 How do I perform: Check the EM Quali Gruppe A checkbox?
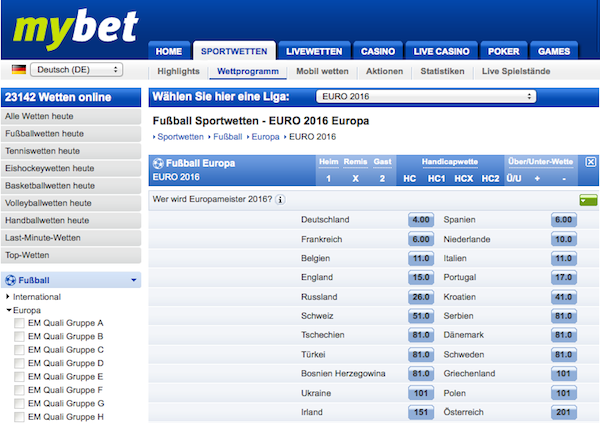point(19,323)
